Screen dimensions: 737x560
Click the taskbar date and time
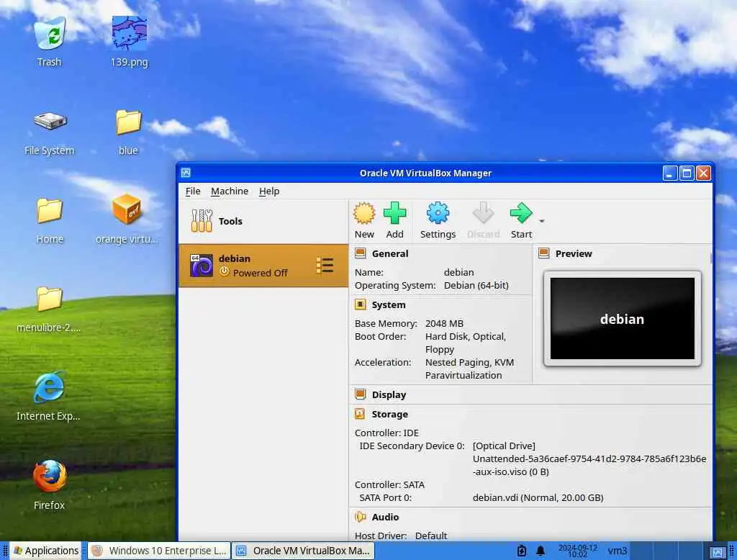578,551
